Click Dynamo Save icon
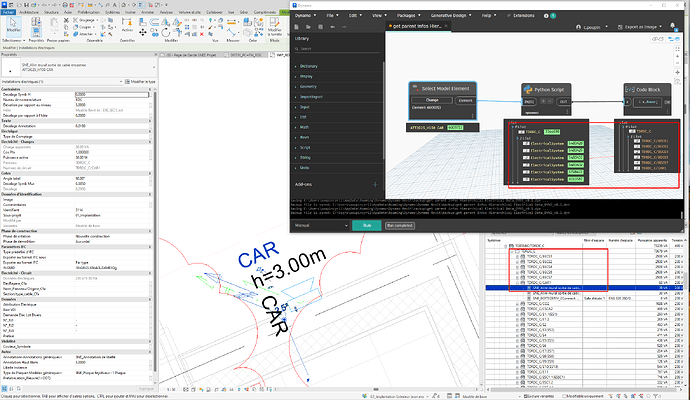Screen dimensions: 690x400 [320, 27]
